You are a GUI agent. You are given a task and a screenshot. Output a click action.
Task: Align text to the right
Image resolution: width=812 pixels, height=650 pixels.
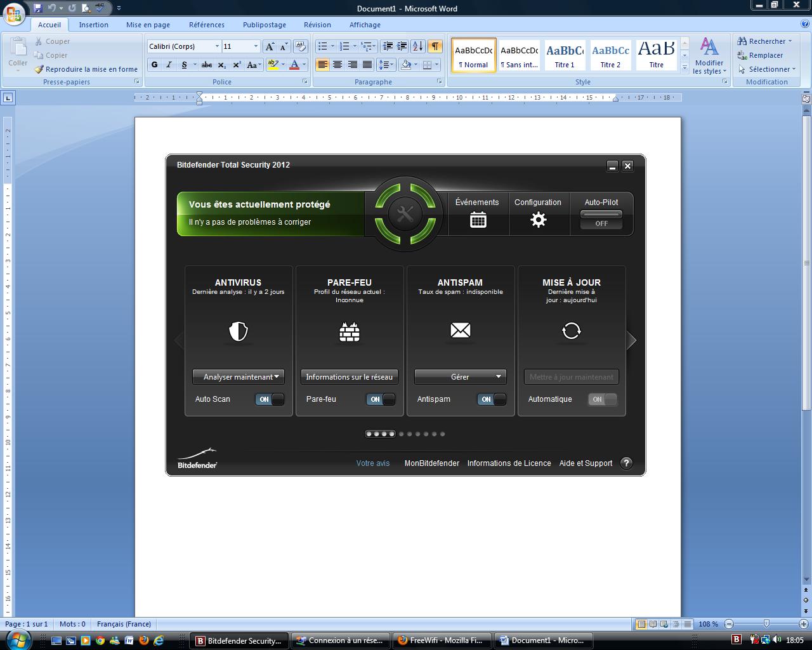coord(352,65)
